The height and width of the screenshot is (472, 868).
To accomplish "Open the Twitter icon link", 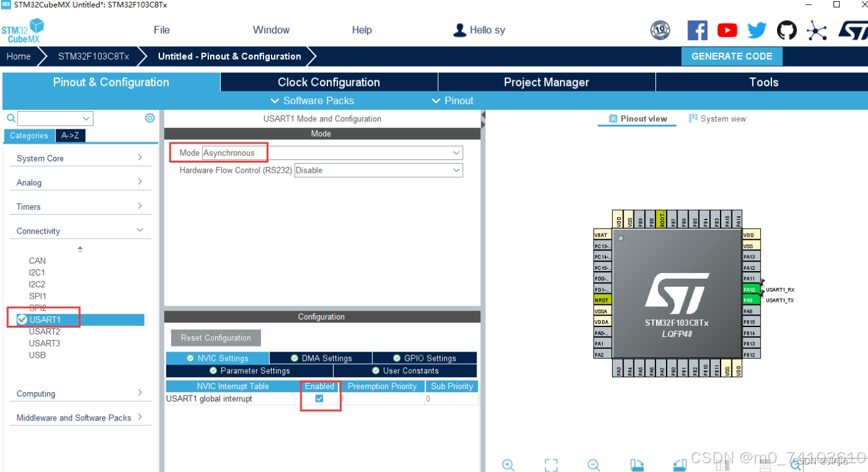I will (757, 30).
